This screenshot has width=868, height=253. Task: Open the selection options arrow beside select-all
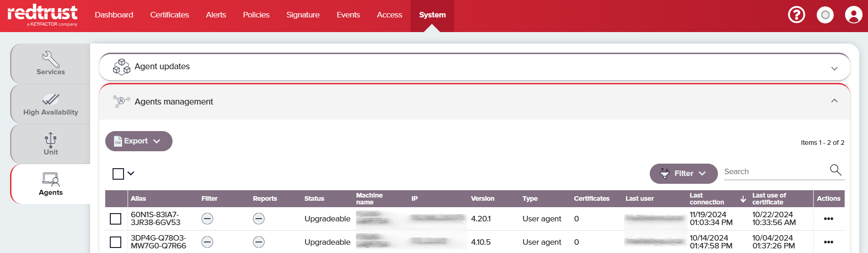(x=131, y=173)
